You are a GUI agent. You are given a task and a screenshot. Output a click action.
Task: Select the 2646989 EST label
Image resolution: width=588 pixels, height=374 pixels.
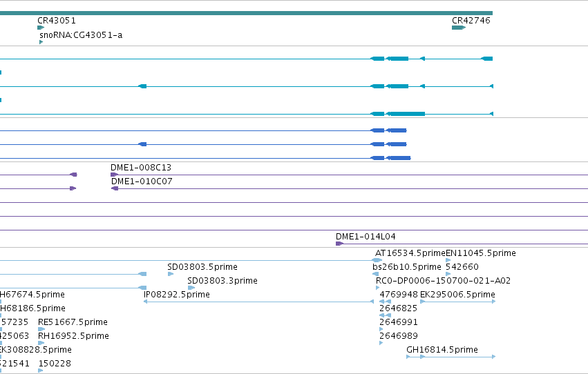pyautogui.click(x=399, y=336)
